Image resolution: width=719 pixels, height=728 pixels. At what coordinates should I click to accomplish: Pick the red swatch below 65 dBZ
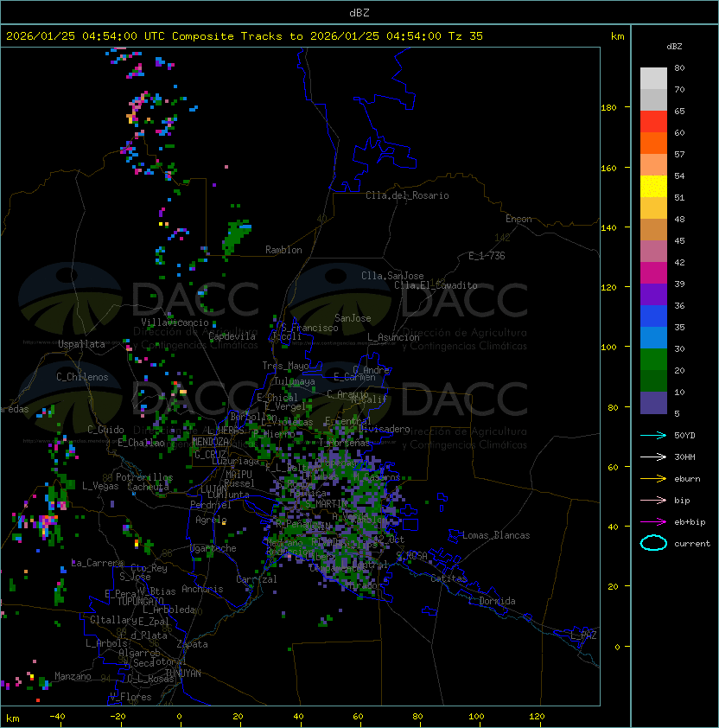click(653, 122)
